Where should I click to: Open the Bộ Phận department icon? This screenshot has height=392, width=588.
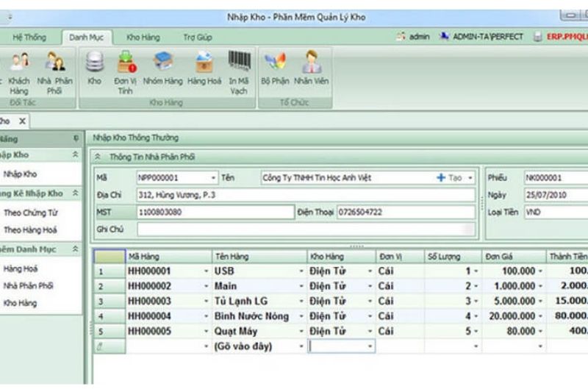pos(275,70)
